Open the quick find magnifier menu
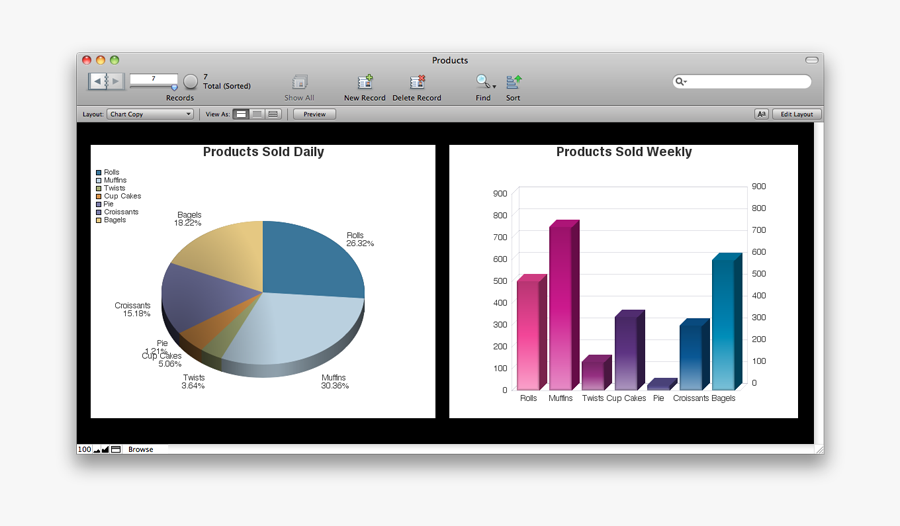This screenshot has width=900, height=526. (681, 82)
